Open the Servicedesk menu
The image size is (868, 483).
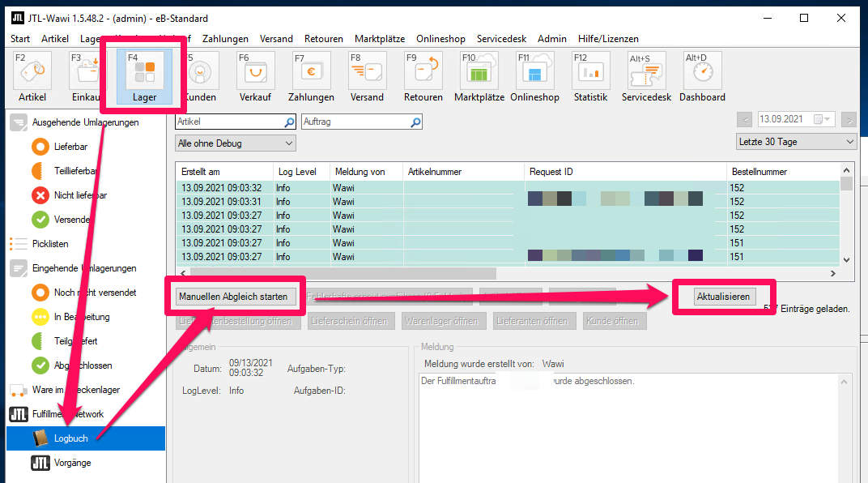tap(501, 39)
